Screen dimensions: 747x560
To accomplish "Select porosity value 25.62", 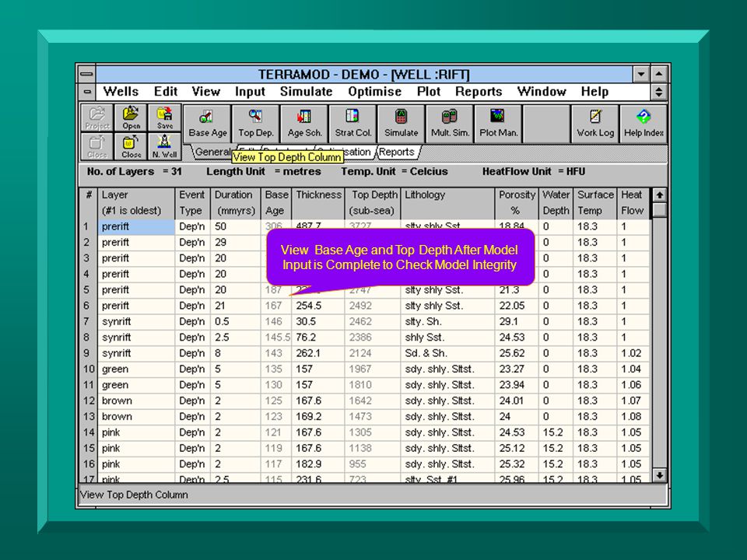I will click(x=517, y=353).
